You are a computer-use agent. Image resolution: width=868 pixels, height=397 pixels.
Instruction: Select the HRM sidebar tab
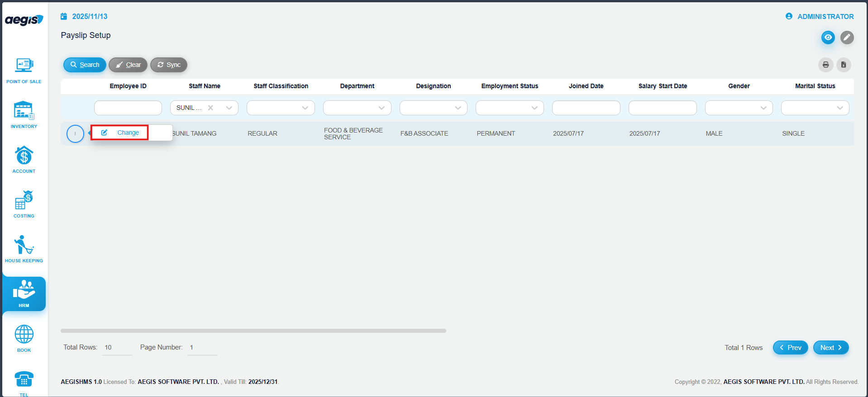pos(24,294)
